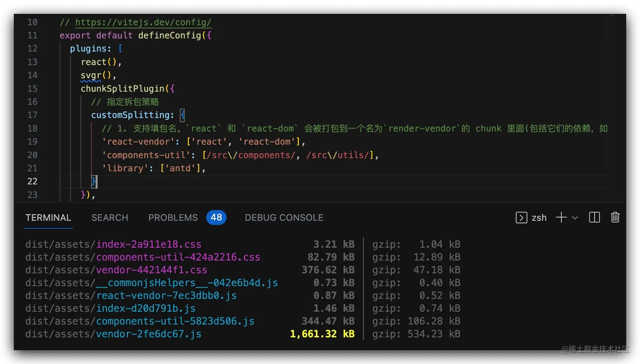Viewport: 640px width, 364px height.
Task: Kill the terminal with the trash icon
Action: 615,217
